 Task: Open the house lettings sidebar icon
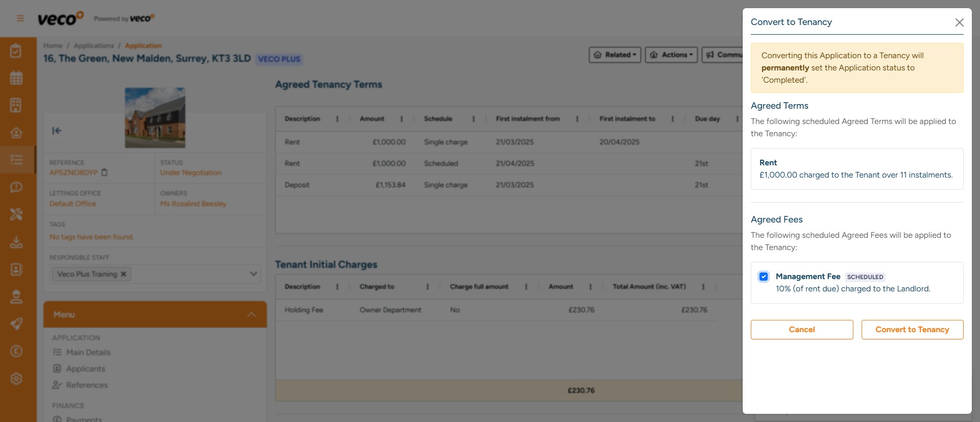(16, 133)
